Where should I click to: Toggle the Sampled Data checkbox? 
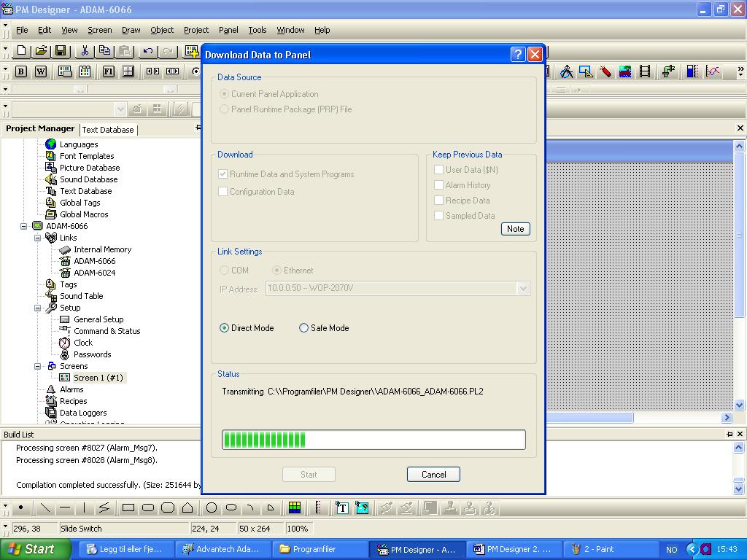(x=438, y=216)
